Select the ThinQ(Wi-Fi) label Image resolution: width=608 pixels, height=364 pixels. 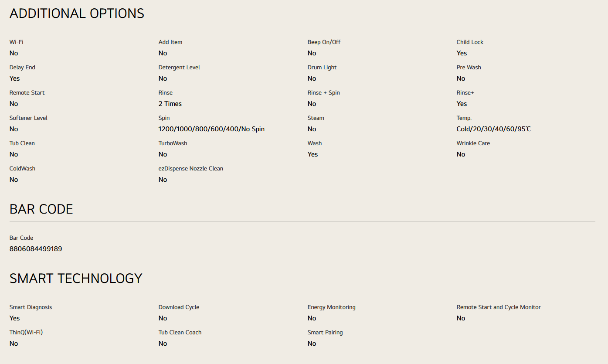pyautogui.click(x=26, y=333)
